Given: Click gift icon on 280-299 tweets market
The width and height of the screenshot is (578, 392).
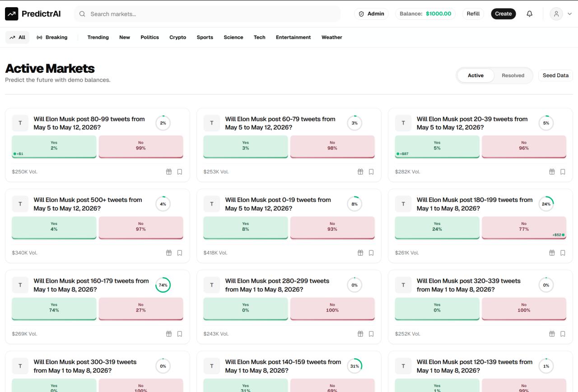Looking at the screenshot, I should tap(360, 334).
